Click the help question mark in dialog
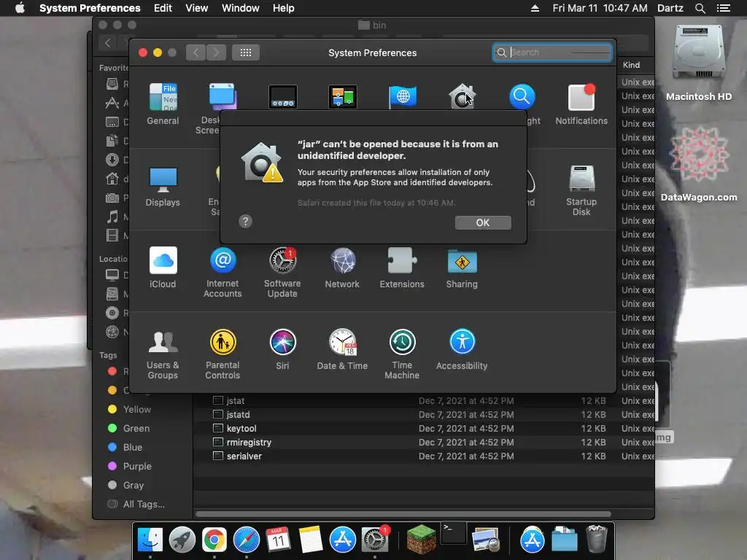The height and width of the screenshot is (560, 747). [x=245, y=221]
